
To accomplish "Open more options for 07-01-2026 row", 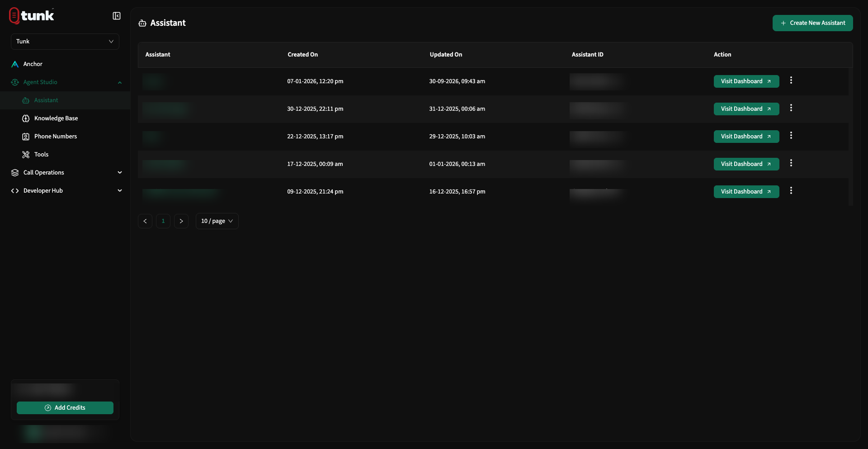I will (791, 80).
